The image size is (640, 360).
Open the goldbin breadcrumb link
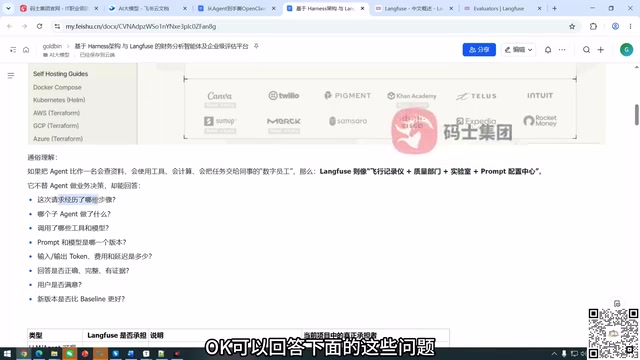click(x=52, y=46)
